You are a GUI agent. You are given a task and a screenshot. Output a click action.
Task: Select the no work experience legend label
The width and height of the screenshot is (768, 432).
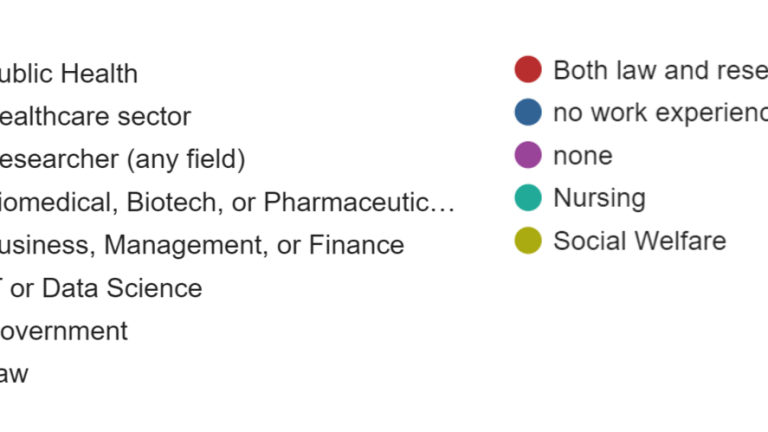pos(660,113)
